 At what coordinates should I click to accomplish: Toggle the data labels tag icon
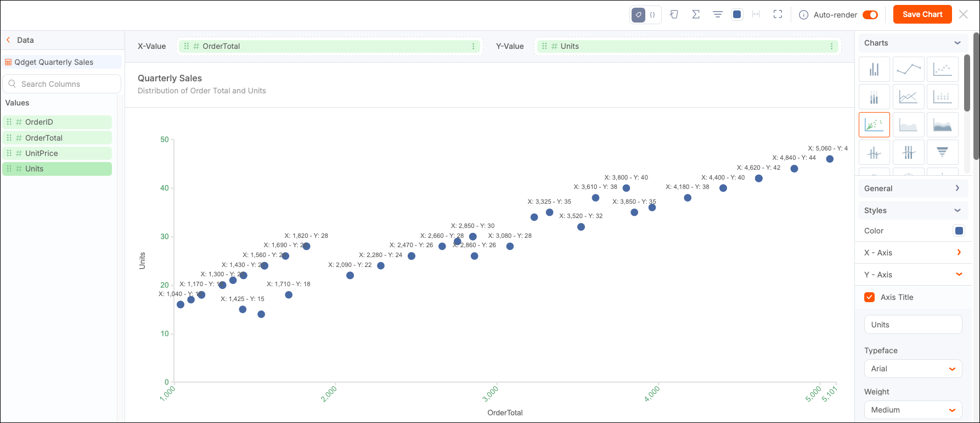click(638, 15)
